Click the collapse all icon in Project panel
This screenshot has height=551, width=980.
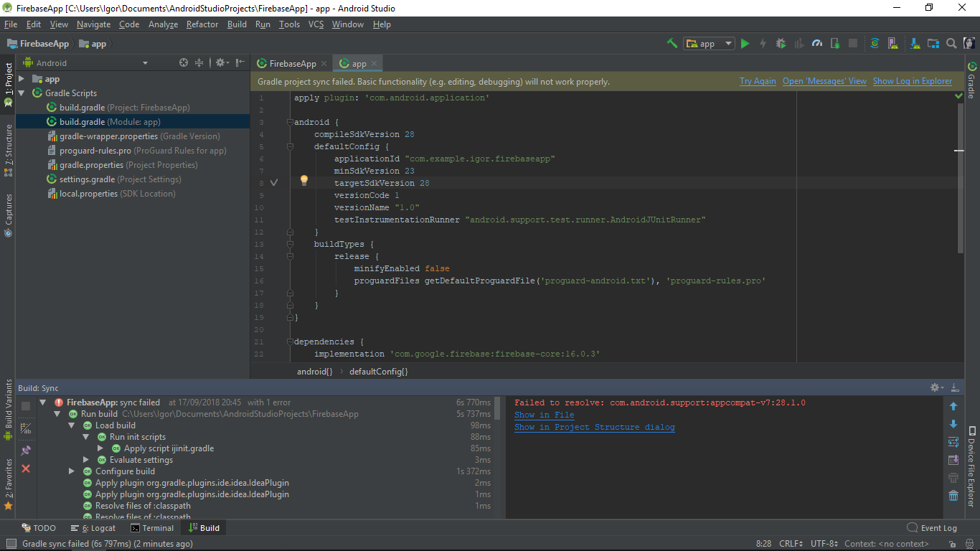tap(199, 63)
